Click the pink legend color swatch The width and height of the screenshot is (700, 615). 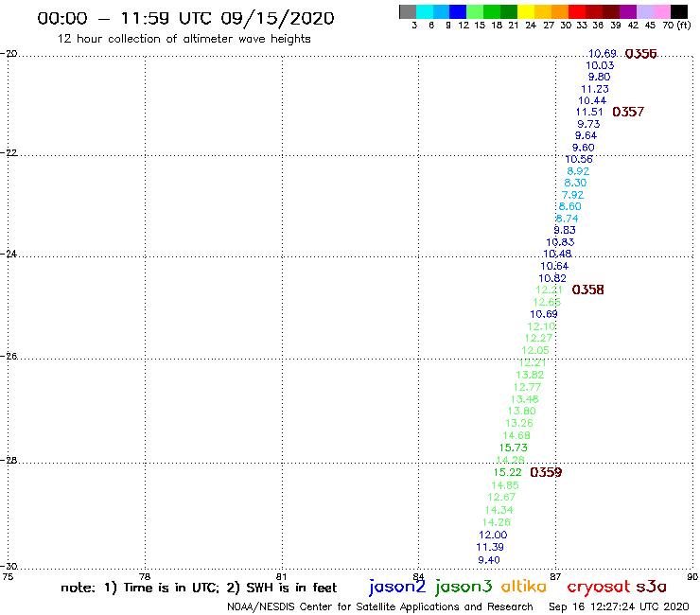click(x=661, y=11)
